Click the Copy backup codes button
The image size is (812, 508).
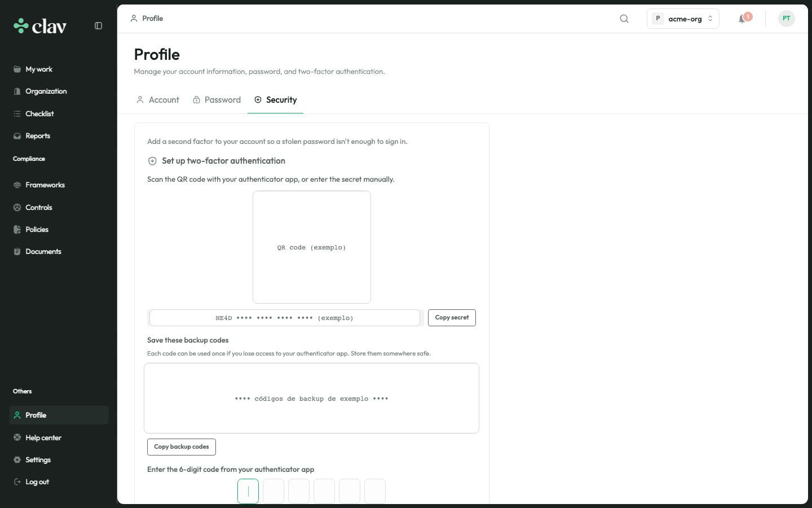[x=182, y=447]
